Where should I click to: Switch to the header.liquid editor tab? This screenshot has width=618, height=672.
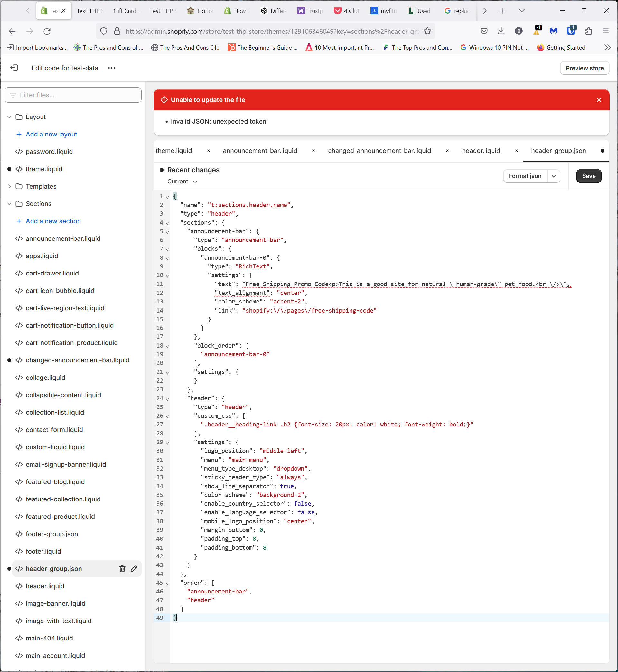481,151
